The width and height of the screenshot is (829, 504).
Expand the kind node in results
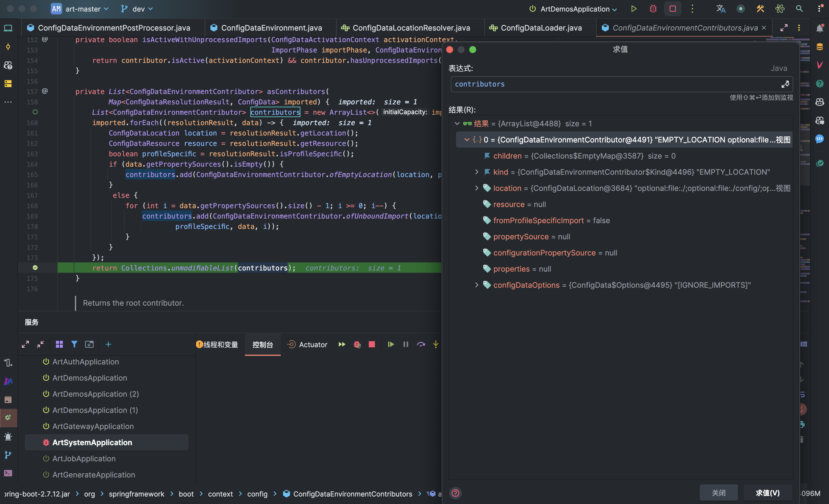coord(477,172)
